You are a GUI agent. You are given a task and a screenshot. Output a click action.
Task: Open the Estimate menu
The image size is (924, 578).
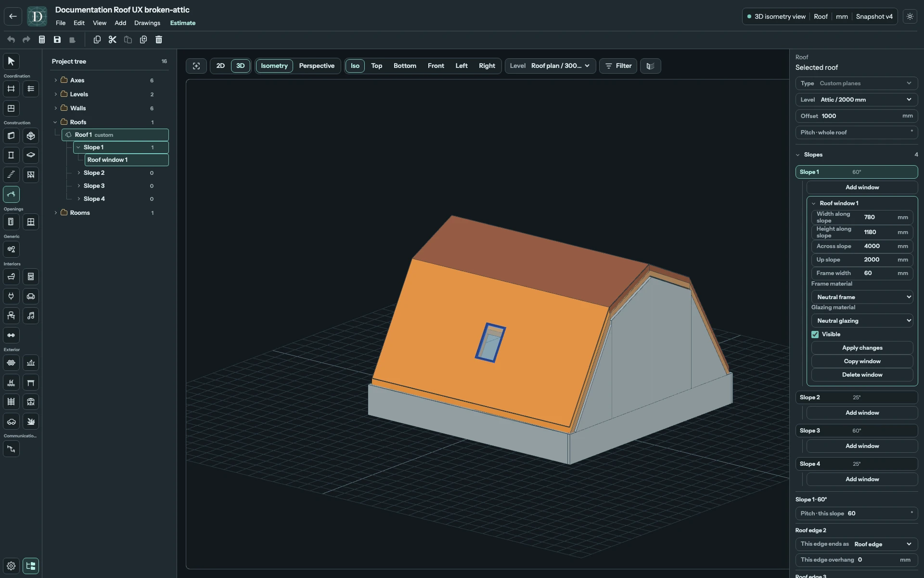click(x=183, y=23)
